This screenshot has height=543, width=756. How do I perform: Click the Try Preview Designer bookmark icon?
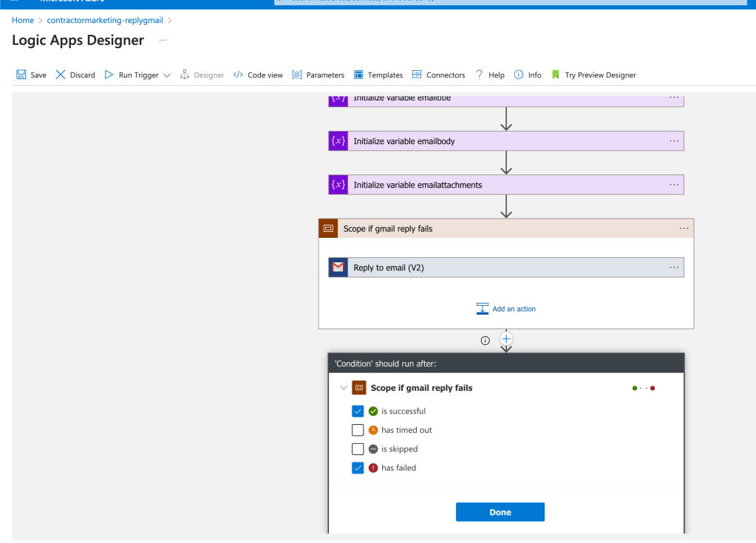[x=556, y=75]
